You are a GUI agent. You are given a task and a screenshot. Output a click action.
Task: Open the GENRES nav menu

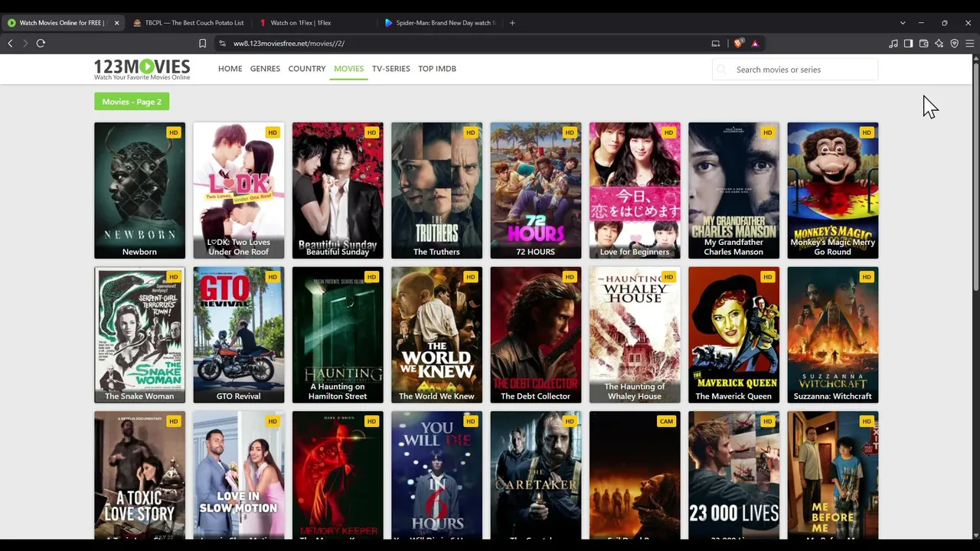[x=265, y=69]
